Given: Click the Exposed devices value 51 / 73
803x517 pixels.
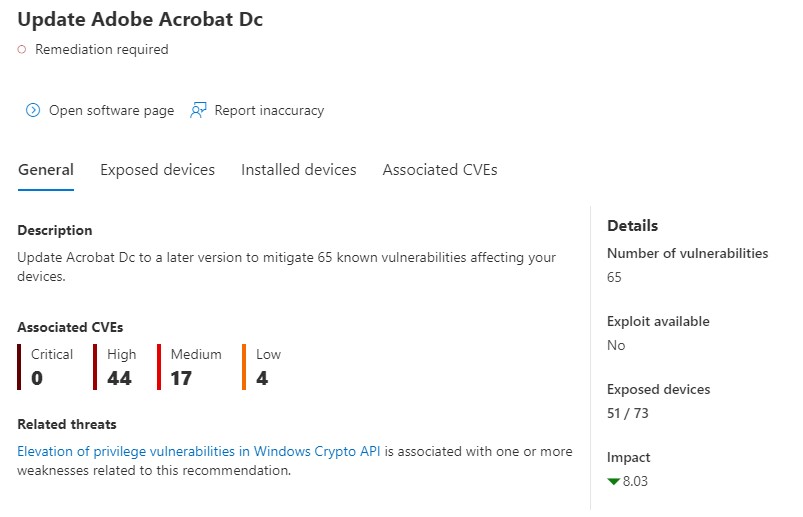Looking at the screenshot, I should (628, 413).
